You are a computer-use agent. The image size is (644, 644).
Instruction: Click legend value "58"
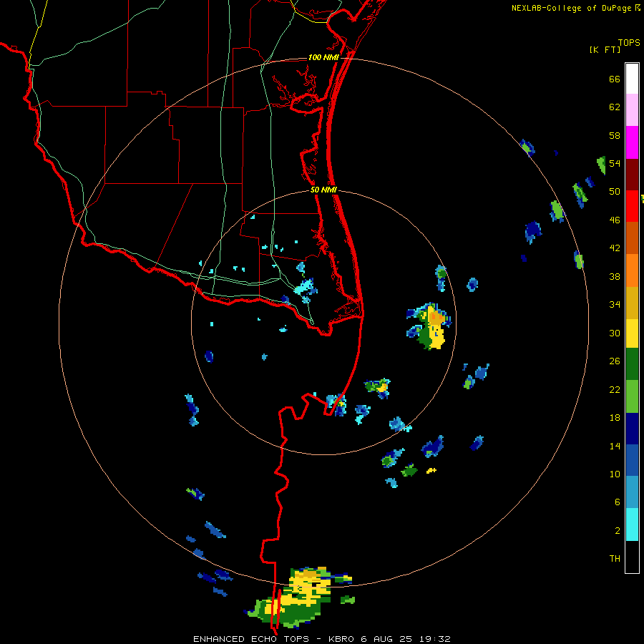(x=615, y=135)
